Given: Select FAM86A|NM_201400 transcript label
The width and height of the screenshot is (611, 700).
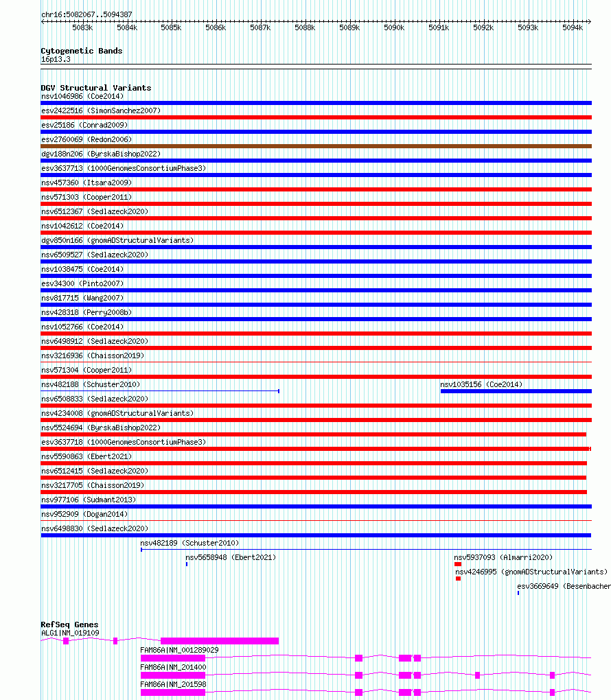Looking at the screenshot, I should (173, 667).
